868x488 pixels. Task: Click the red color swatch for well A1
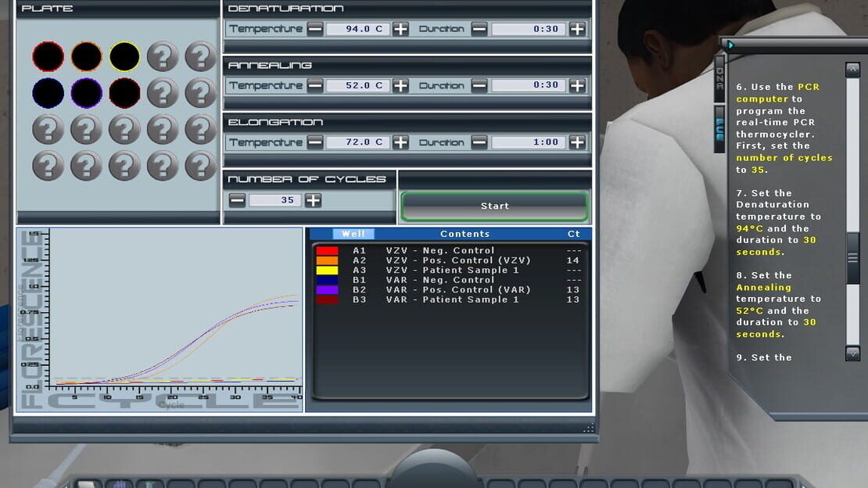pos(327,250)
